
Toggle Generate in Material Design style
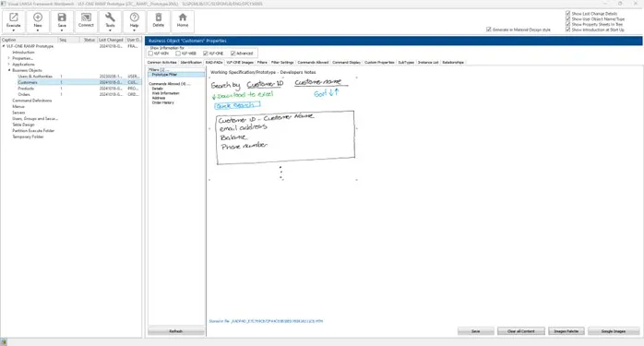pos(489,30)
